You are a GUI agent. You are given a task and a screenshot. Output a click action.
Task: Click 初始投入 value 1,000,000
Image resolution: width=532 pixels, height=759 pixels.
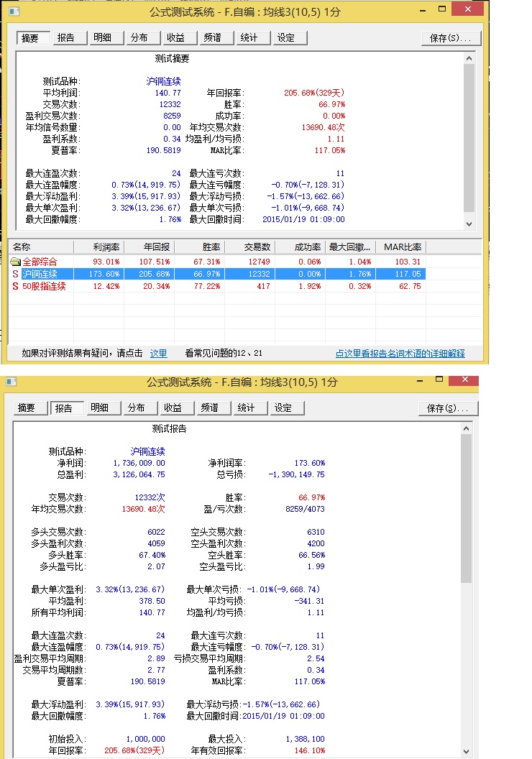pos(146,739)
